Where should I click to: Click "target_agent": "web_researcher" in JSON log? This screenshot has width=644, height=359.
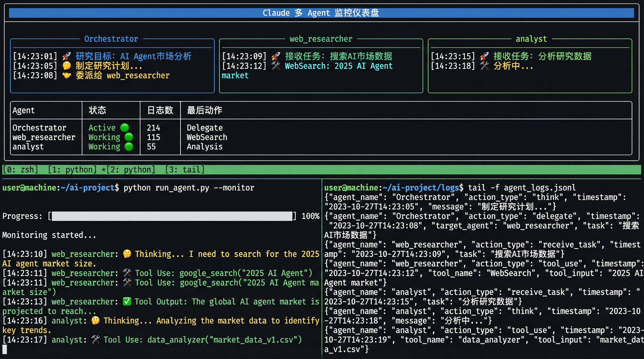pyautogui.click(x=503, y=226)
